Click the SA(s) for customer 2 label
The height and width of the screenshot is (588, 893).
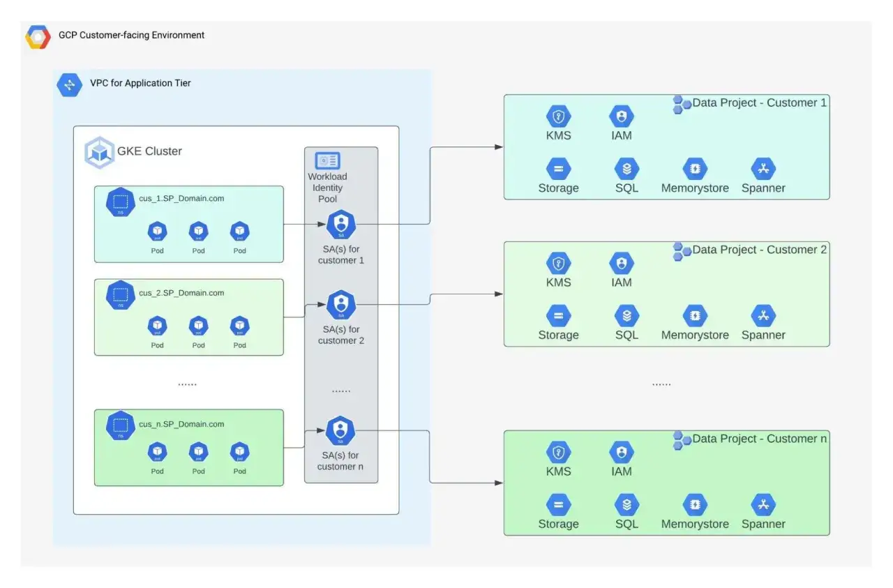pos(341,335)
